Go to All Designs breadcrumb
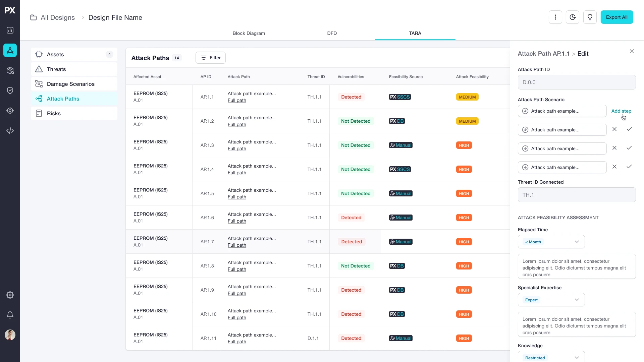The image size is (644, 362). pos(58,17)
